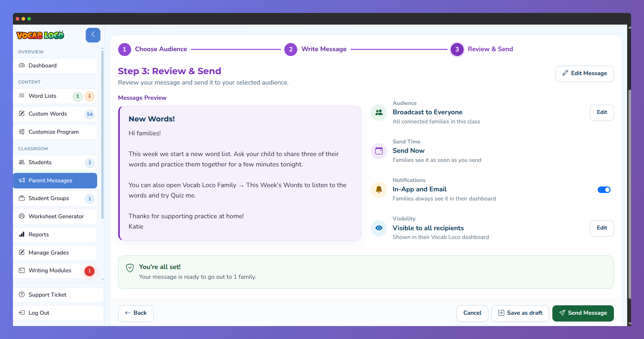The height and width of the screenshot is (339, 644).
Task: Click the Word Lists green badge 1
Action: point(78,96)
